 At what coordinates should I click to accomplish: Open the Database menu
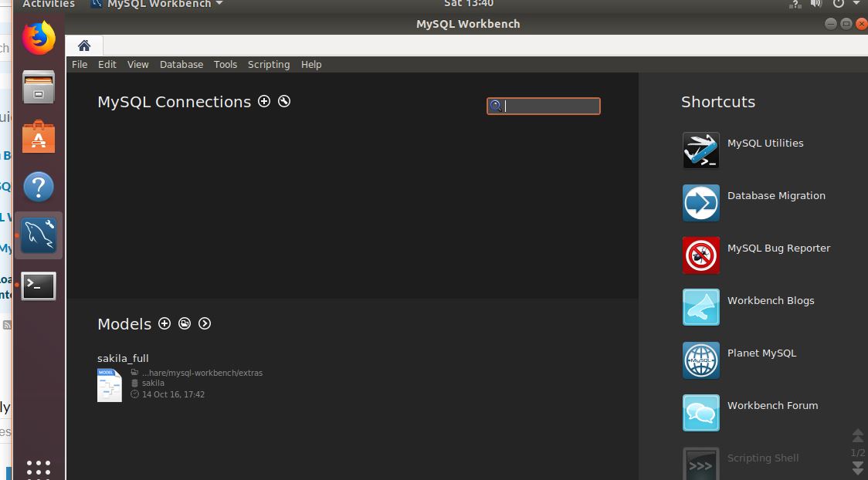(181, 64)
